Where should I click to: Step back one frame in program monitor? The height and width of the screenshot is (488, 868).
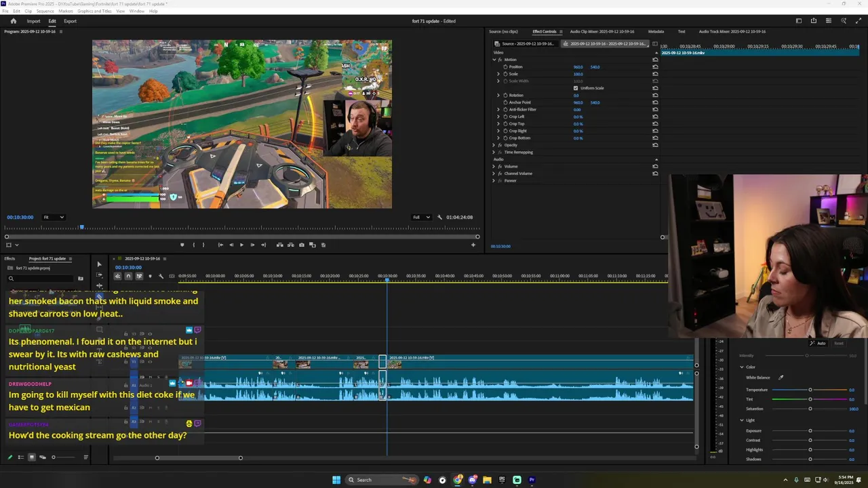[231, 245]
